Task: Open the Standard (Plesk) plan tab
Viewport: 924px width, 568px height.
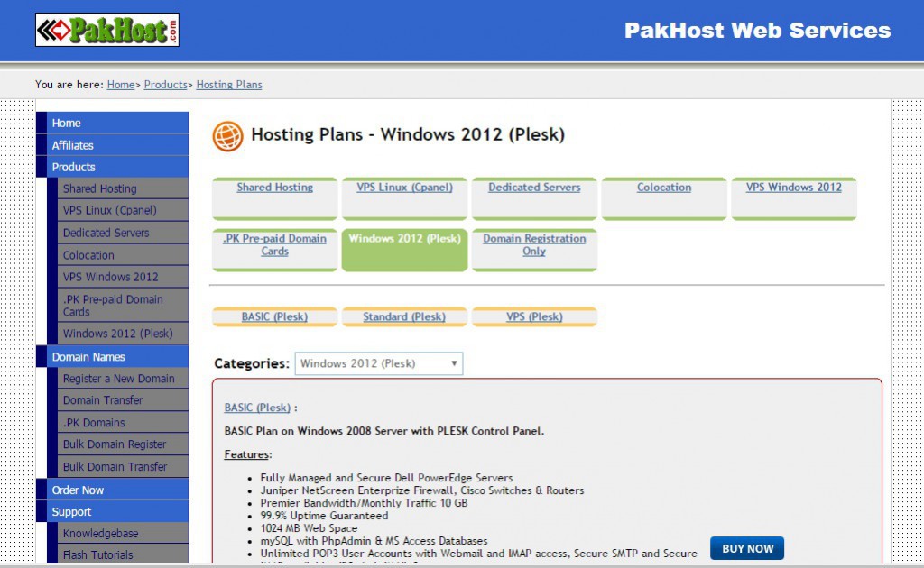Action: (404, 316)
